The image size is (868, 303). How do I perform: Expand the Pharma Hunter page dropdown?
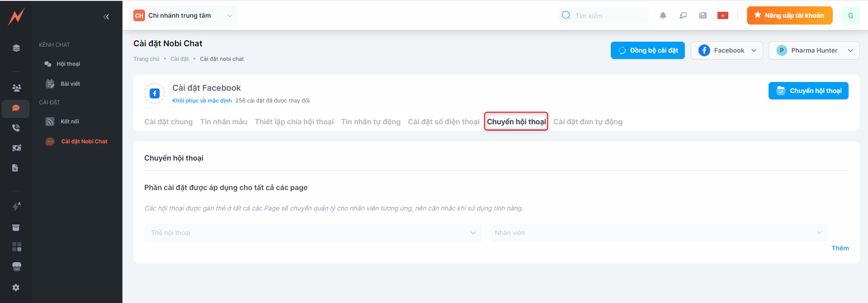pos(814,50)
